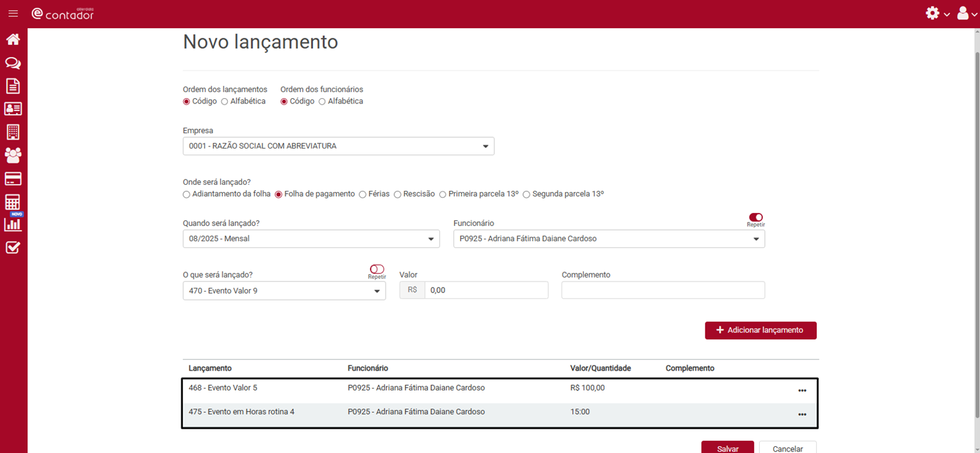Click the Complemento text field
This screenshot has height=453, width=980.
(662, 290)
